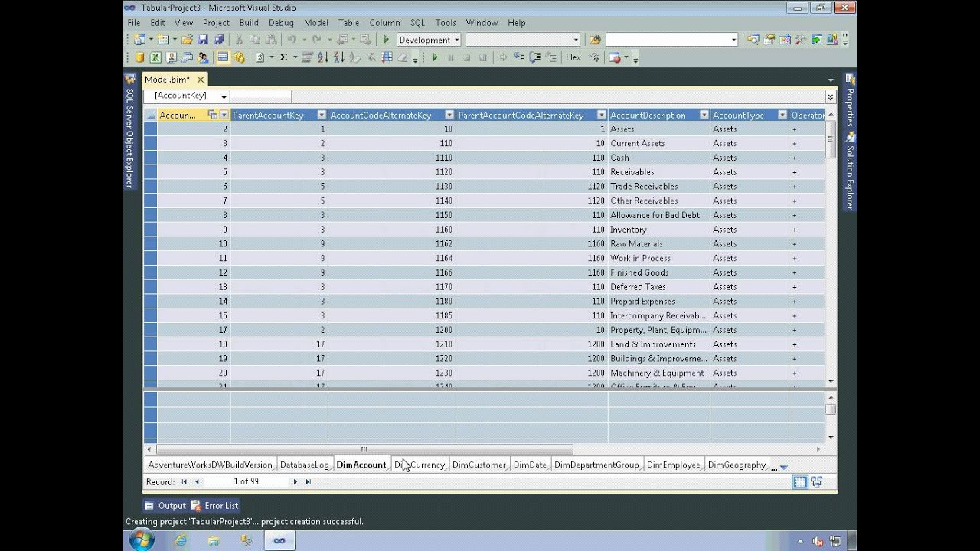Screen dimensions: 980x551
Task: Go to previous record arrow
Action: point(198,482)
